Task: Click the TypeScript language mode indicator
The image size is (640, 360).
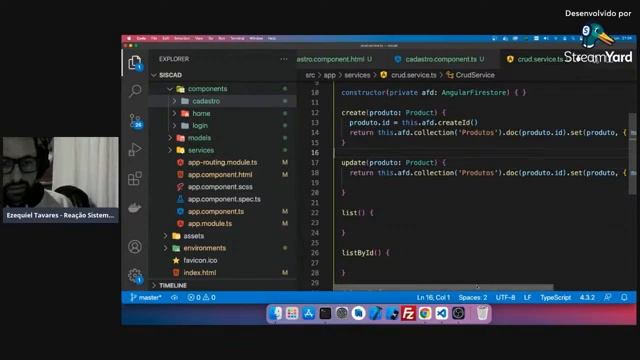Action: point(556,298)
